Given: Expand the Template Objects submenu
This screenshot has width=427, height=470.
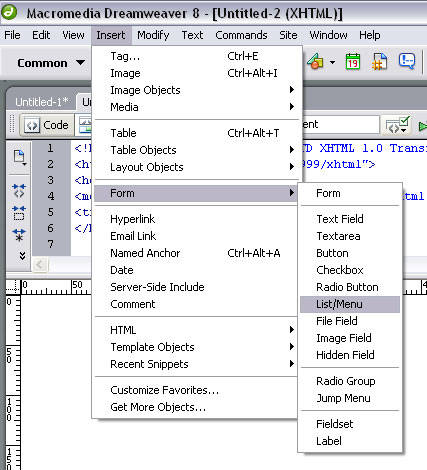Looking at the screenshot, I should pyautogui.click(x=197, y=347).
